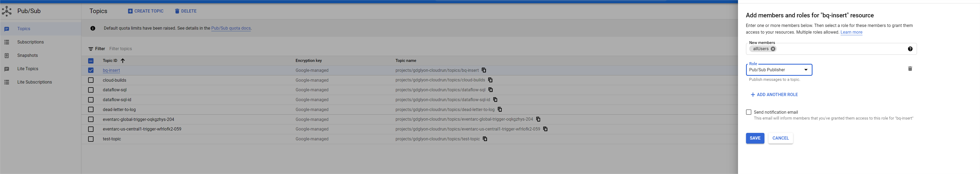Click the info icon in quota banner

tap(93, 28)
